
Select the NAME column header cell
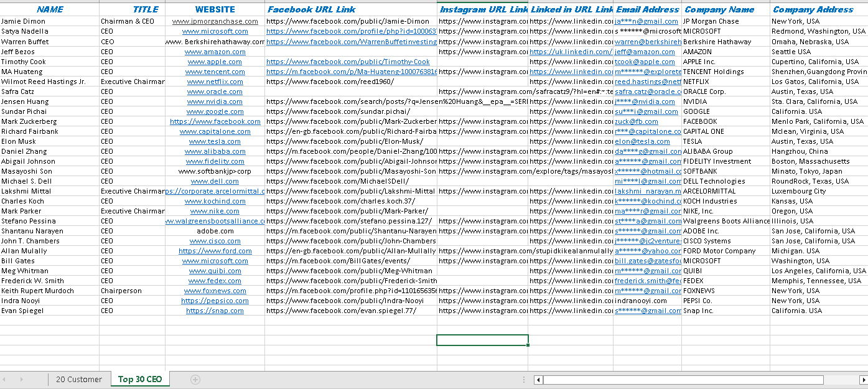(x=50, y=9)
